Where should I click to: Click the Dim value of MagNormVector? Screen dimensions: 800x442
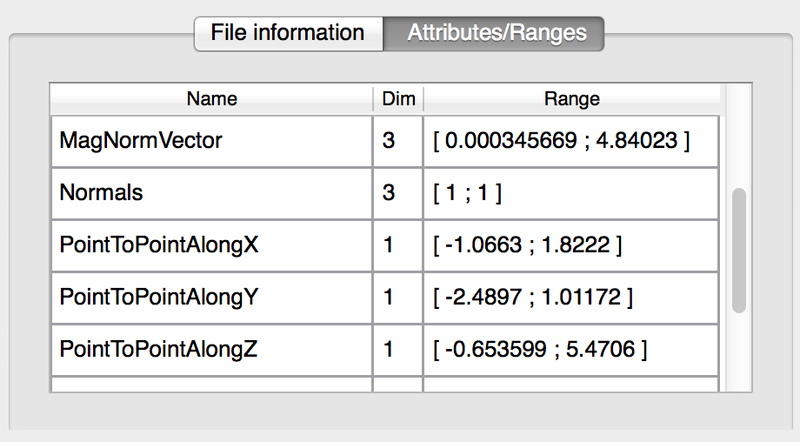(390, 141)
